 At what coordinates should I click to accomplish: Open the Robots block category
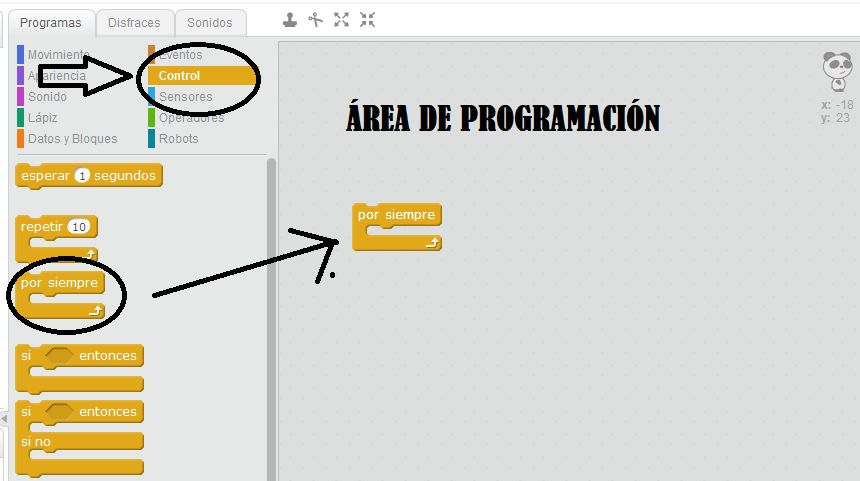pyautogui.click(x=178, y=139)
